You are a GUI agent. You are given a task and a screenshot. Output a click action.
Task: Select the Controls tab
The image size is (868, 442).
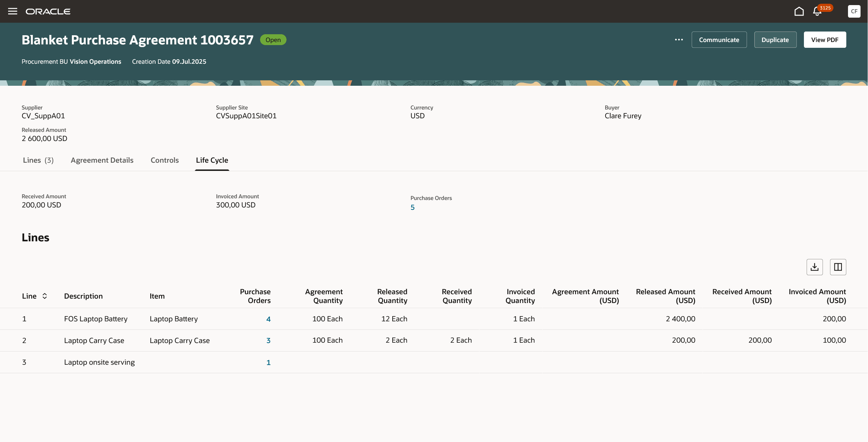(x=164, y=160)
